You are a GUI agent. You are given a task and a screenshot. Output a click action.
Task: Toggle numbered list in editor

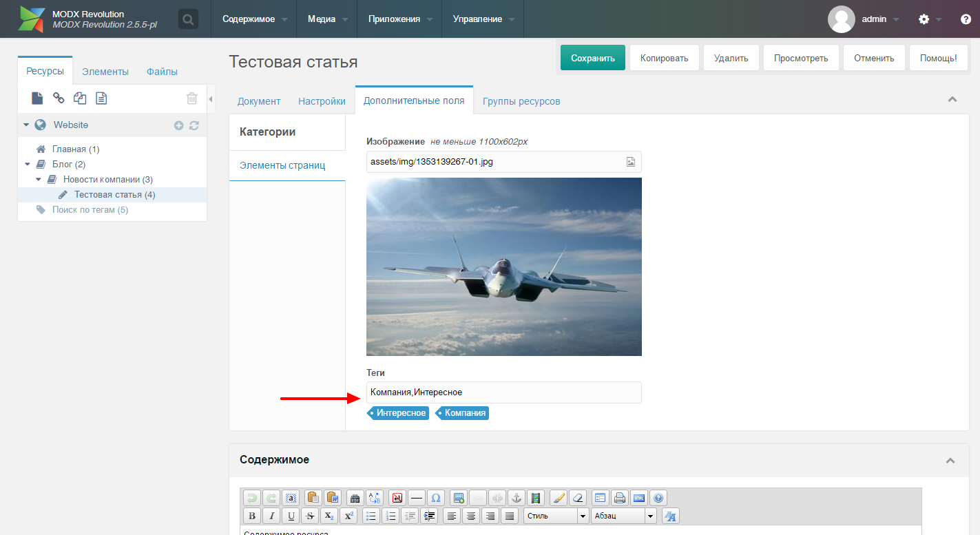pyautogui.click(x=390, y=516)
